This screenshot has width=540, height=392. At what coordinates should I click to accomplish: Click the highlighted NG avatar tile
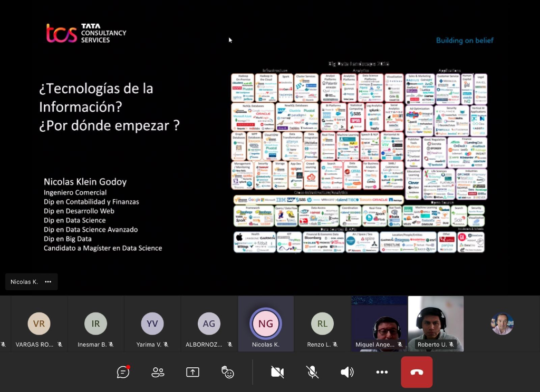point(266,324)
